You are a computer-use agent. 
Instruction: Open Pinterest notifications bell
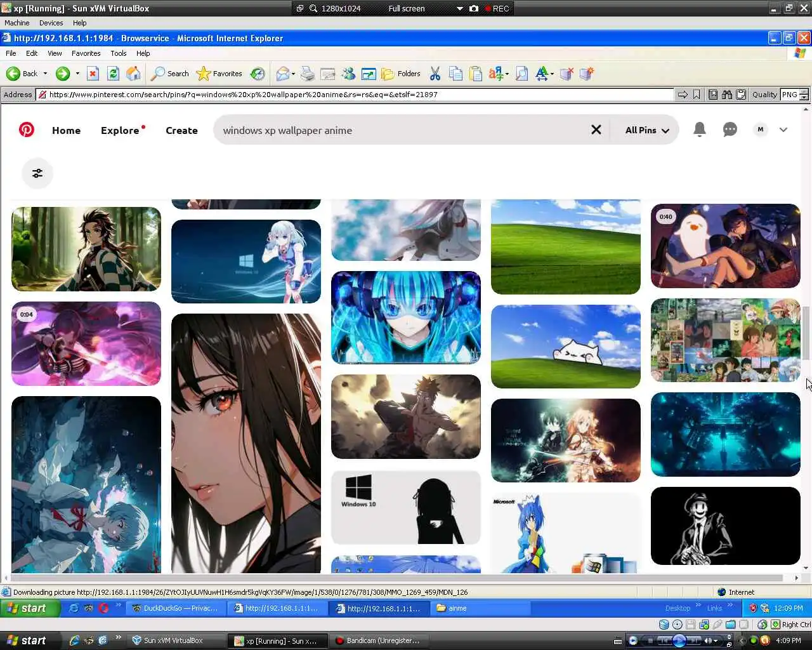699,129
